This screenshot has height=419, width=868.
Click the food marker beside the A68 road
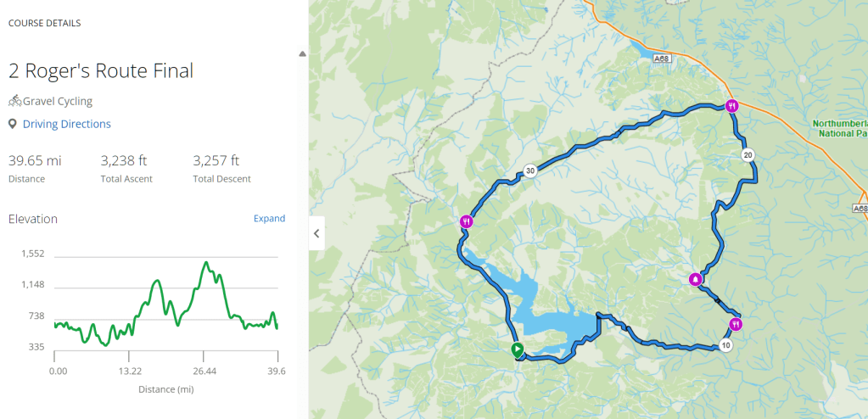tap(731, 106)
